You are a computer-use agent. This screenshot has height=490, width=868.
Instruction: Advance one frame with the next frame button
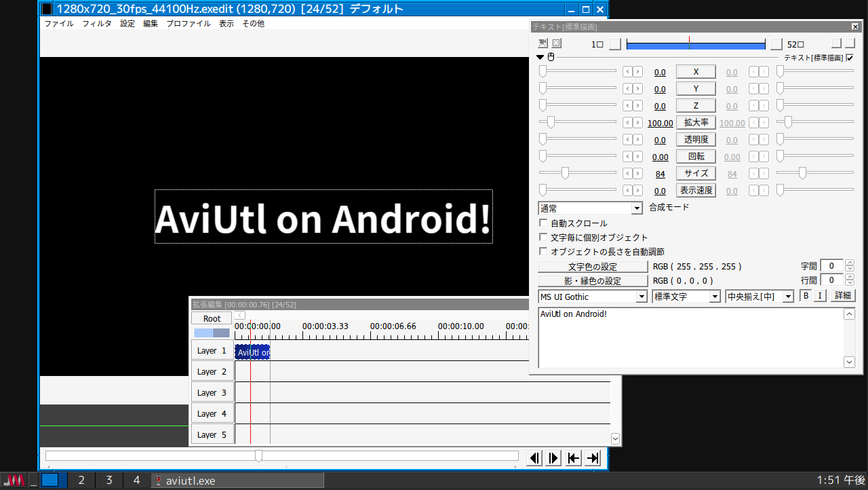click(x=553, y=456)
